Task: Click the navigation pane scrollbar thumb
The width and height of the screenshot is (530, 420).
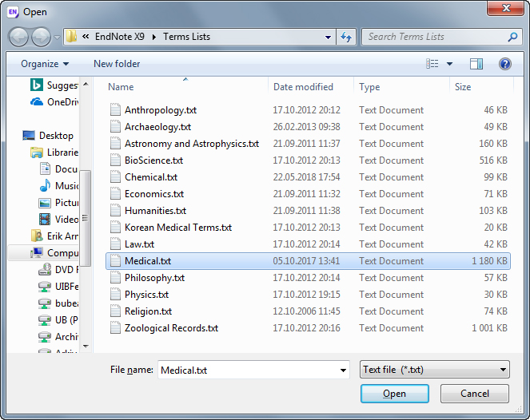Action: tap(86, 218)
